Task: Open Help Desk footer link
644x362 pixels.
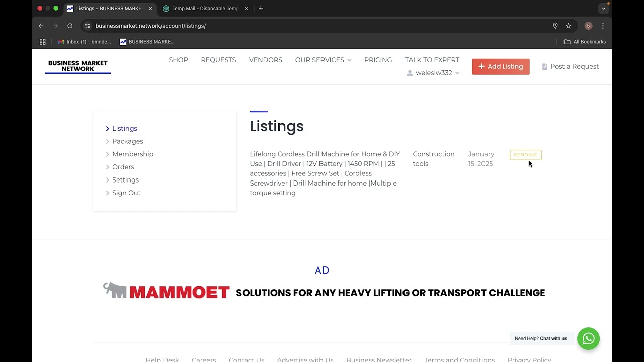Action: (162, 359)
